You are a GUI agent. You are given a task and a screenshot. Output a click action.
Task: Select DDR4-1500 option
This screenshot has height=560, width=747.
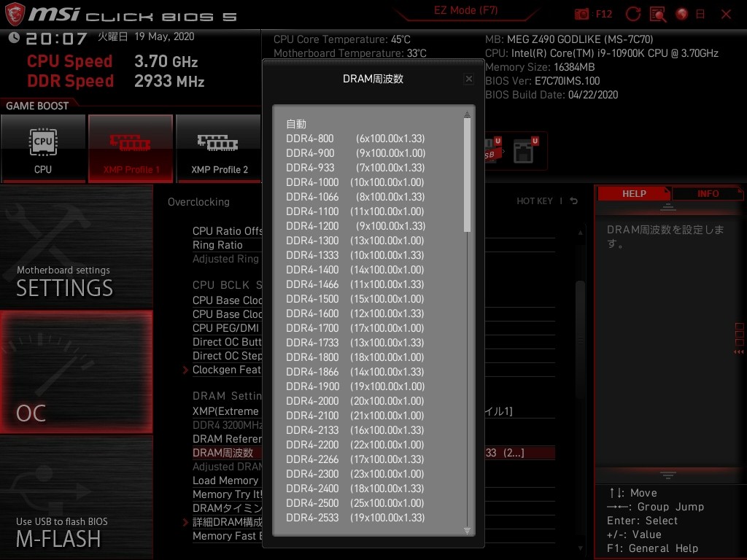[x=355, y=299]
